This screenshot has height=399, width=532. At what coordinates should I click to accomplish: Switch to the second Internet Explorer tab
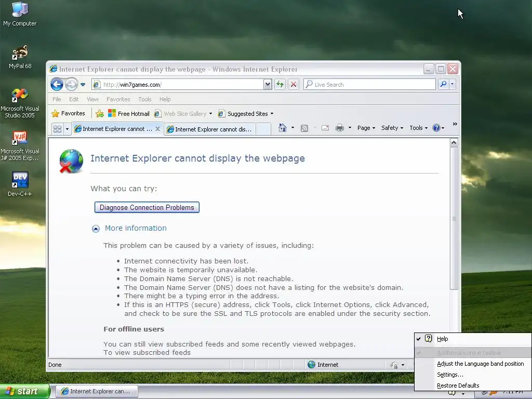[210, 129]
